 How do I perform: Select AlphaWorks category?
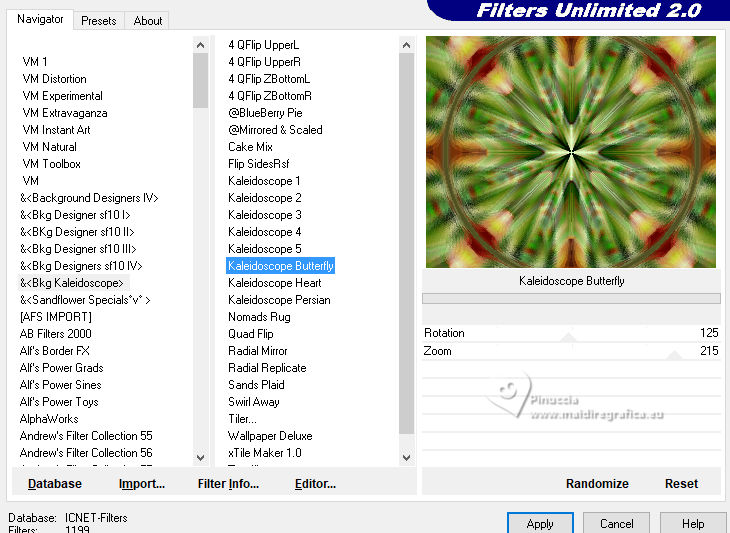tap(49, 419)
